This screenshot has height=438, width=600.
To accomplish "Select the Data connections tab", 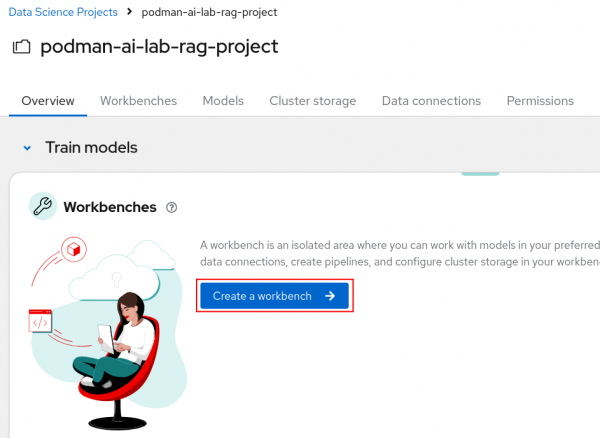I will point(431,101).
